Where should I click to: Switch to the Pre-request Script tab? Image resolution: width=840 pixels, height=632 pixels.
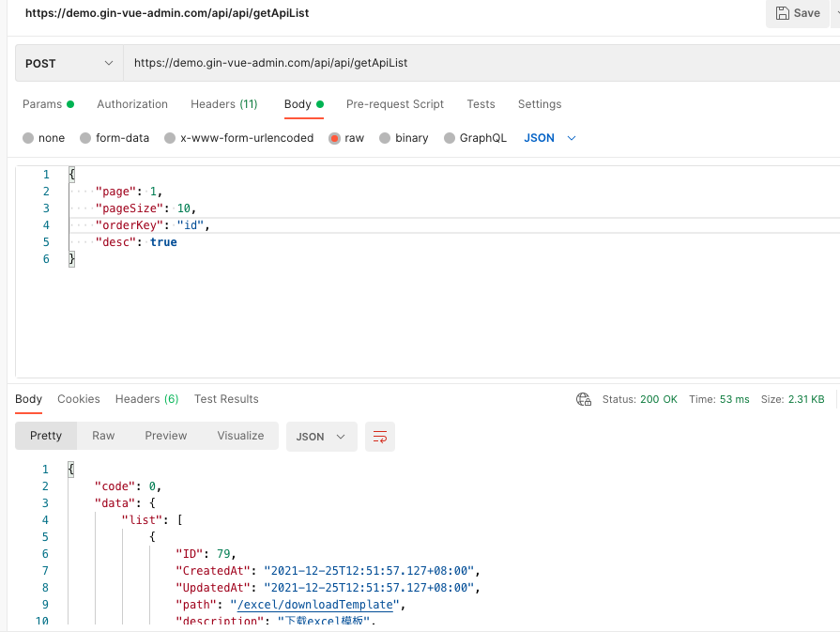(394, 103)
